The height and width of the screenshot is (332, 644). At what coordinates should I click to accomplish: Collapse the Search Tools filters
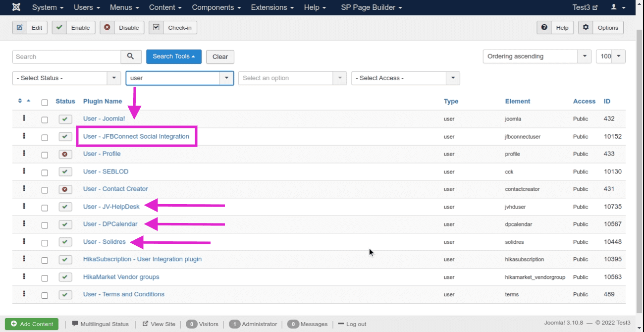click(174, 56)
